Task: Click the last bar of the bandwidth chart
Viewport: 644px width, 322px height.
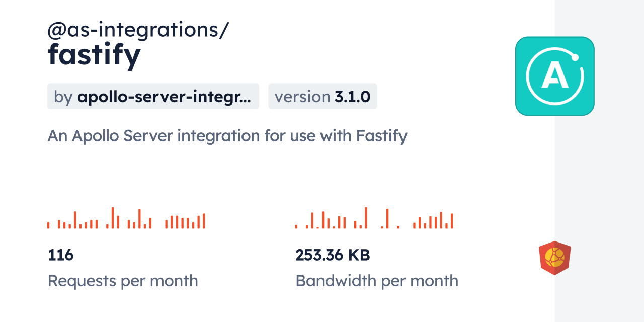Action: [452, 221]
